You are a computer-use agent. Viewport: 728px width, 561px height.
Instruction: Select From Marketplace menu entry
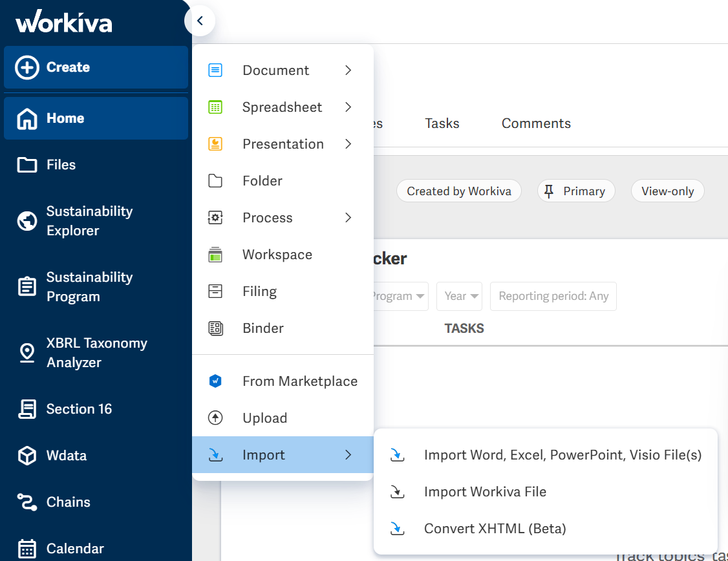283,381
